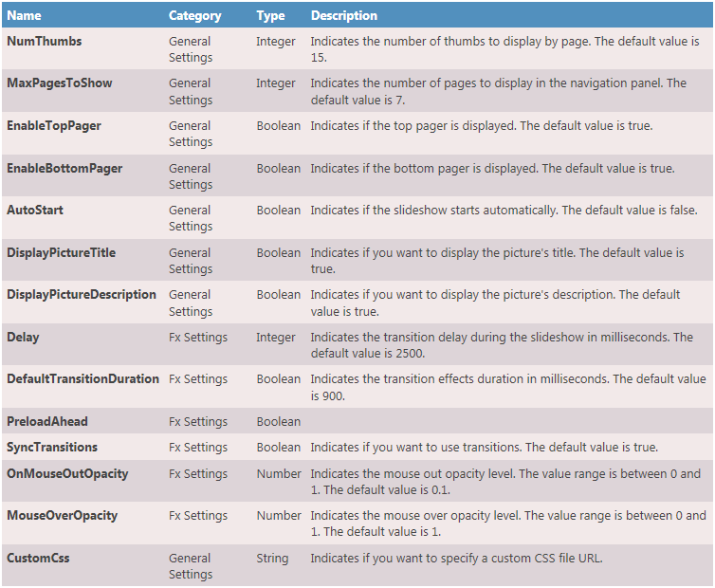The height and width of the screenshot is (588, 715).
Task: Click the Name column header
Action: [x=24, y=15]
